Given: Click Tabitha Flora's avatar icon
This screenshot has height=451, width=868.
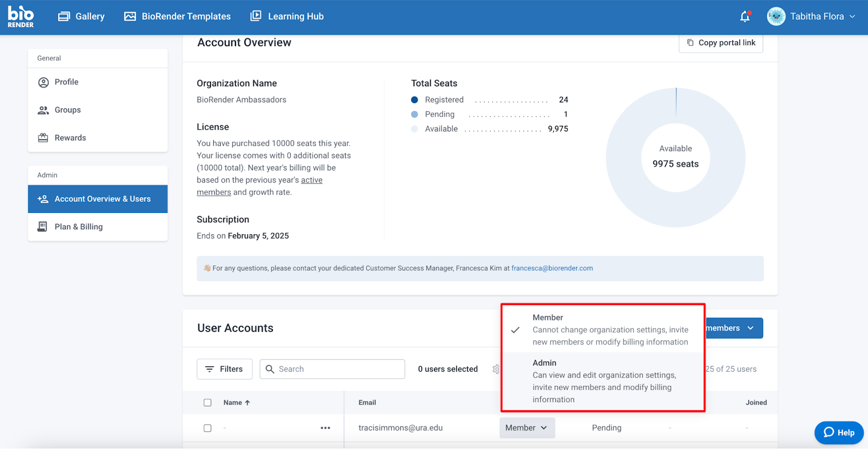Looking at the screenshot, I should tap(776, 17).
